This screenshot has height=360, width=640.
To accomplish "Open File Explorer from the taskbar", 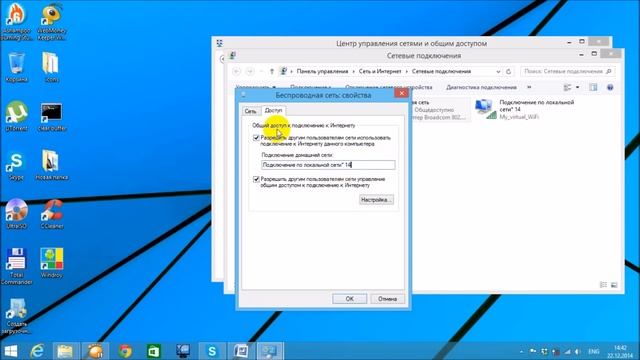I will tap(65, 351).
